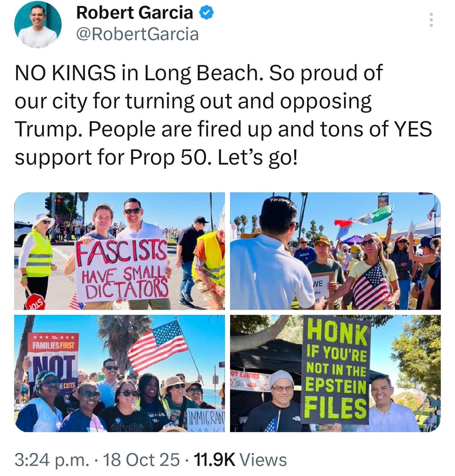Open the three-dot more options menu

tap(431, 20)
